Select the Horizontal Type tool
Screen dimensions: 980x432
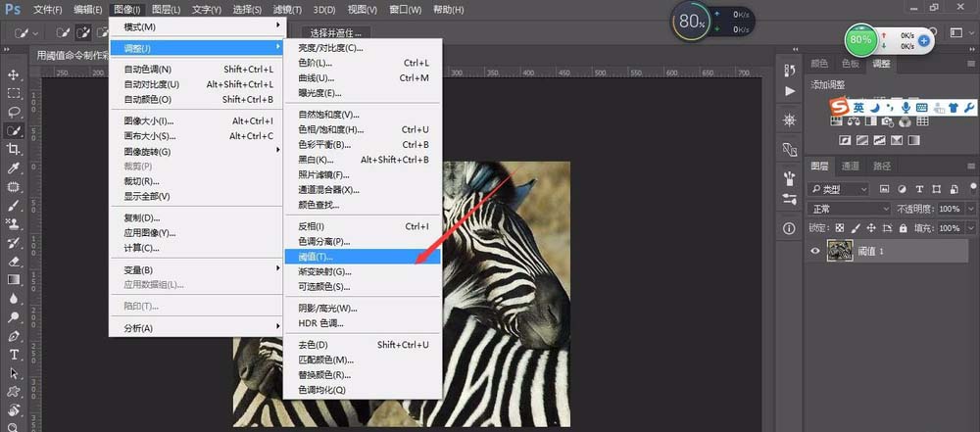[x=14, y=355]
